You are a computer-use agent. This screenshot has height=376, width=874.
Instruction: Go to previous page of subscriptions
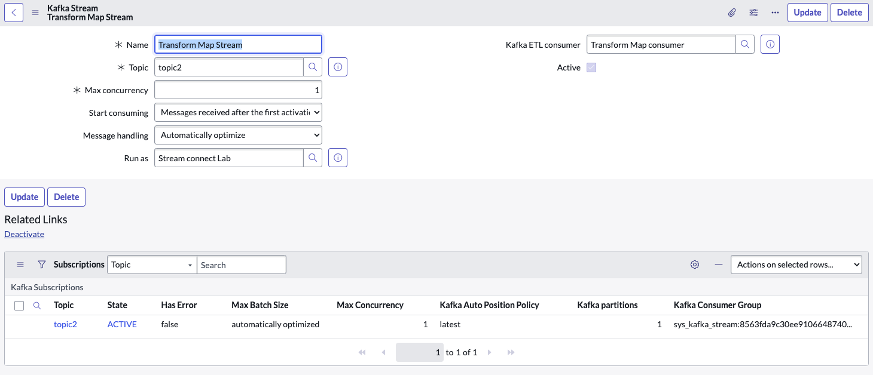383,352
